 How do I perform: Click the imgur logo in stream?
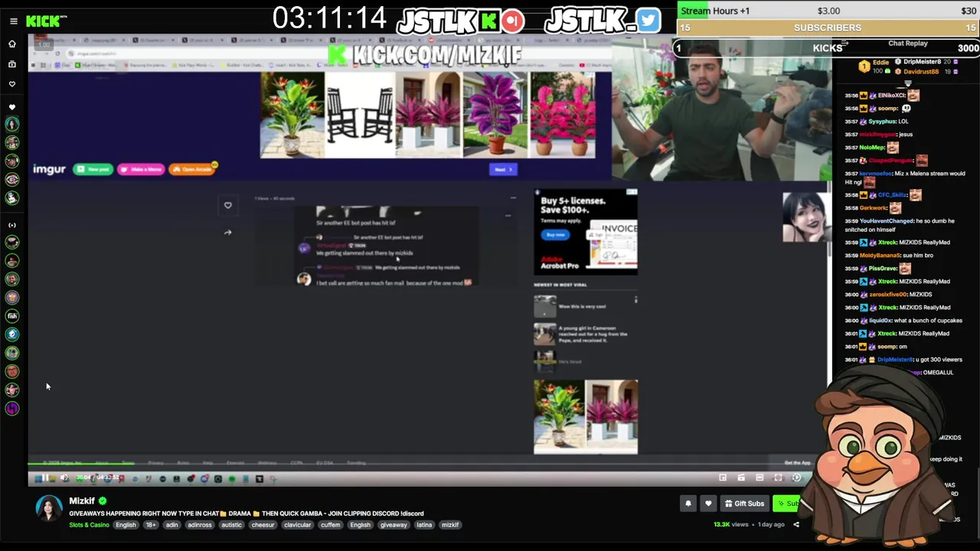pyautogui.click(x=49, y=169)
